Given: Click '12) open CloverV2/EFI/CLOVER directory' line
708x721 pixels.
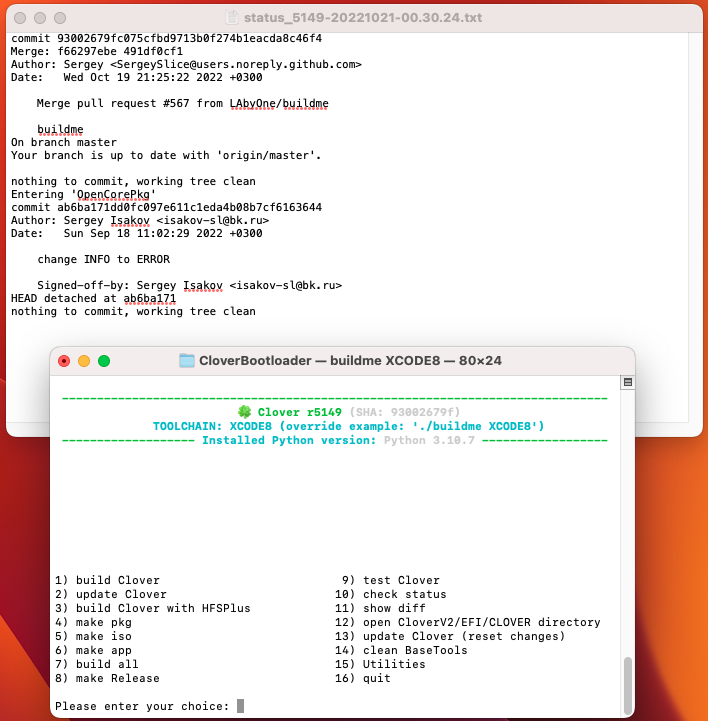Looking at the screenshot, I should [x=468, y=622].
